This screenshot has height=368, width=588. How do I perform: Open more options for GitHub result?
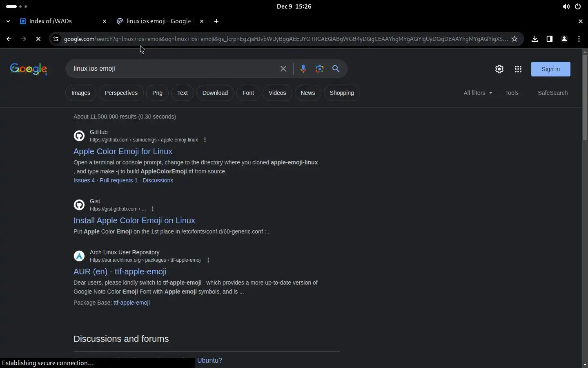(205, 140)
